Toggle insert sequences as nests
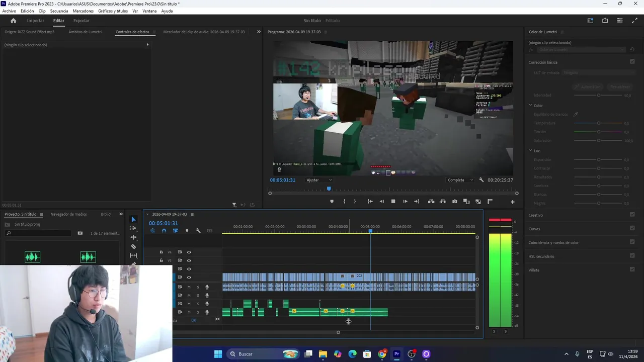 (152, 231)
